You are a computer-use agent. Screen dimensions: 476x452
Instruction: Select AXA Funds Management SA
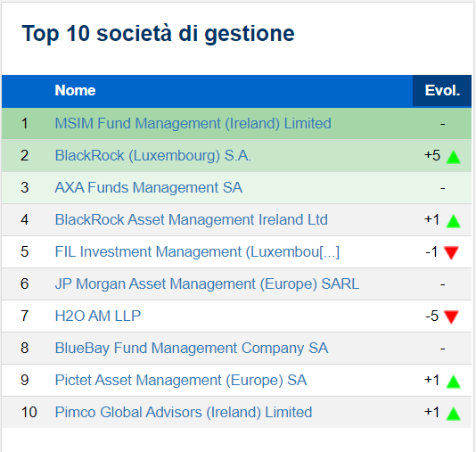[x=149, y=187]
